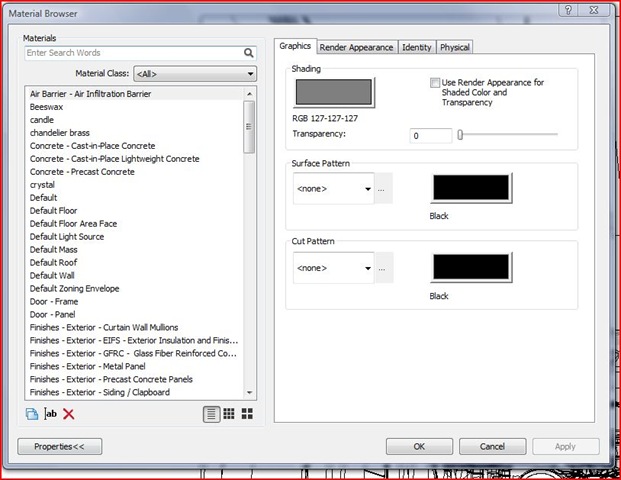Image resolution: width=621 pixels, height=480 pixels.
Task: Click Surface Pattern browse ellipsis button
Action: pos(381,189)
